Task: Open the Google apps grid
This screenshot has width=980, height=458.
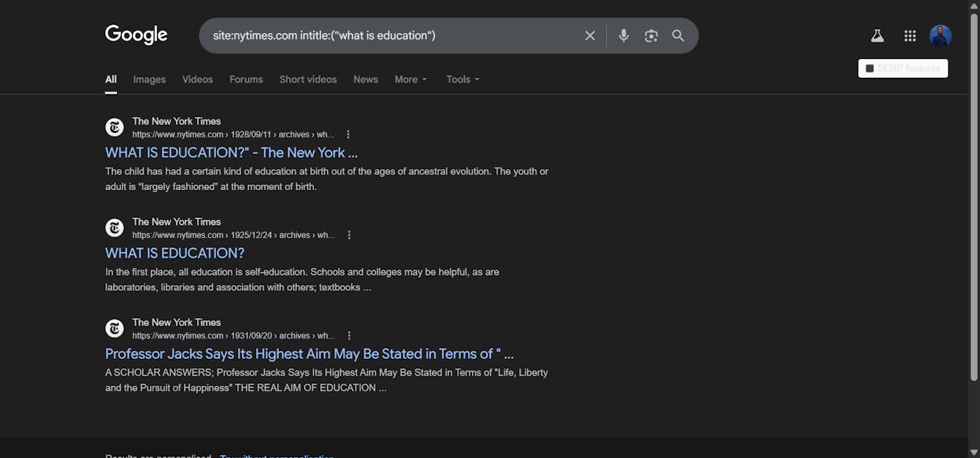Action: [910, 35]
